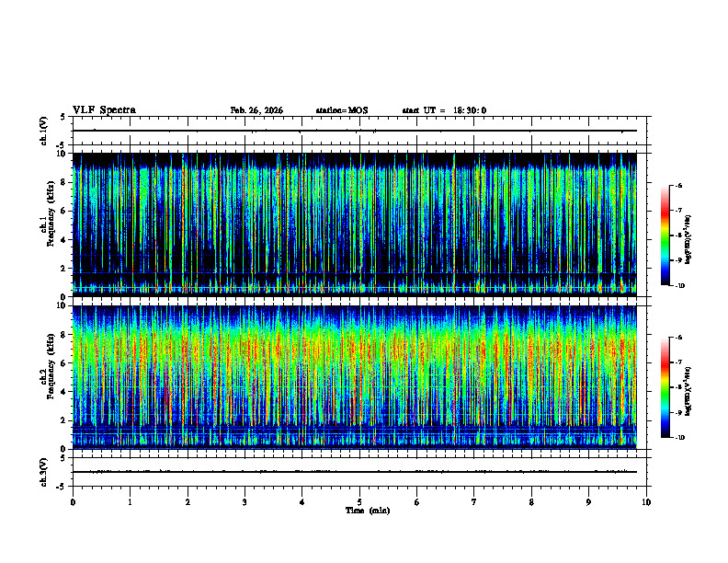Screen dimensions: 728x563
Task: Click the "start UT = 18:30:0" label
Action: pos(444,110)
